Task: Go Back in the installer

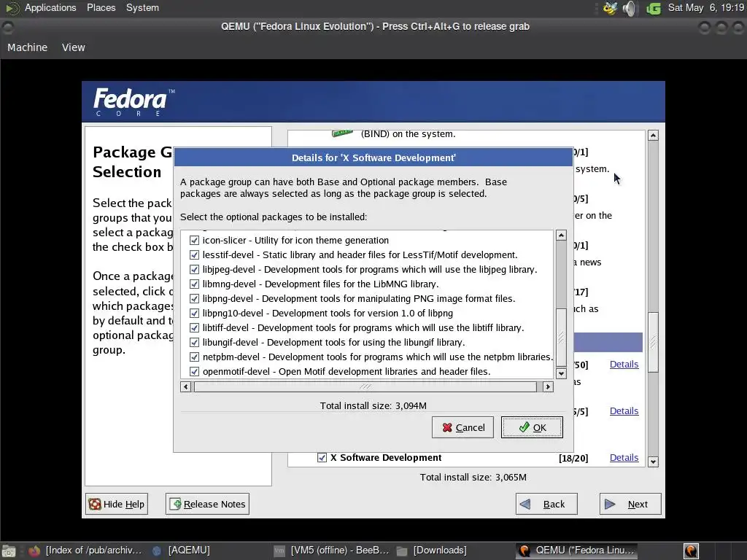Action: tap(546, 504)
